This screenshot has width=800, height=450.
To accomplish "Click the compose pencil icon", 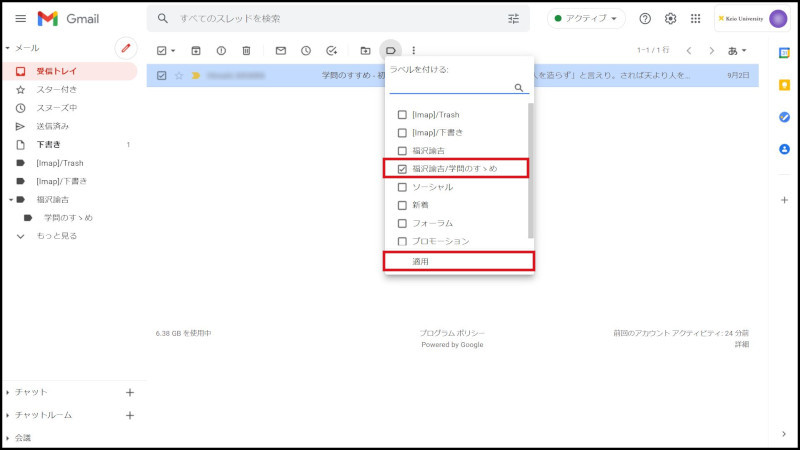I will click(x=126, y=48).
